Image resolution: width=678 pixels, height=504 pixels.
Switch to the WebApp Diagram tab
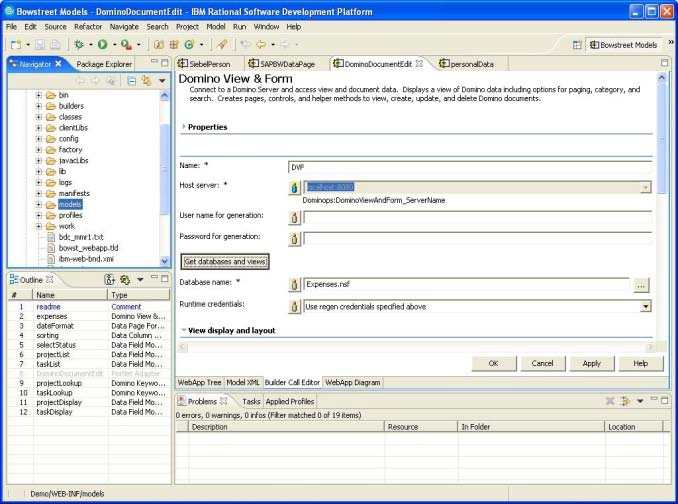pos(353,383)
